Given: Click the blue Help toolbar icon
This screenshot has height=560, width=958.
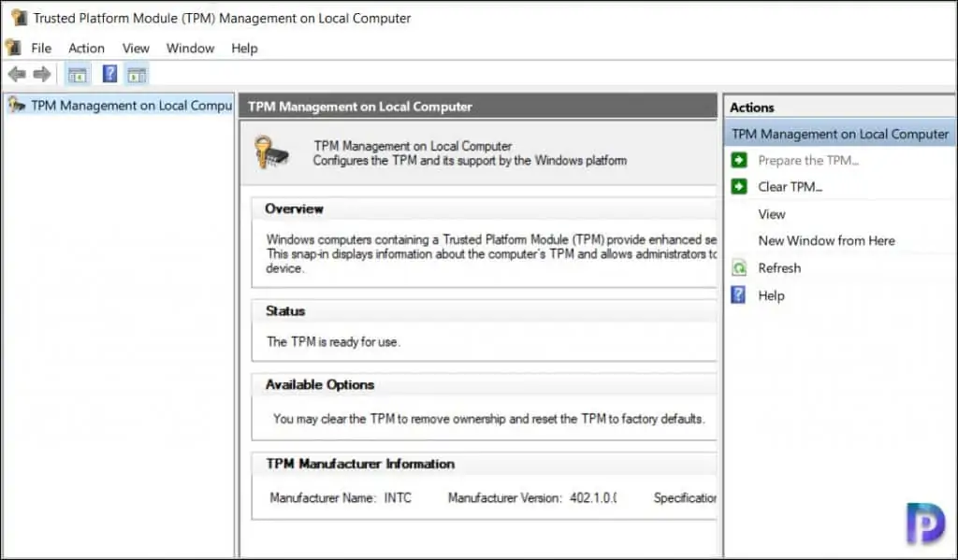Looking at the screenshot, I should [x=109, y=75].
